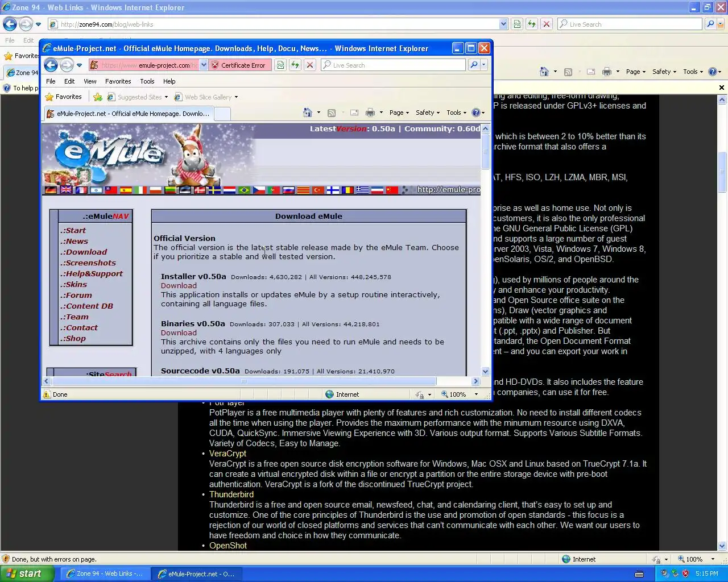
Task: Open the File menu in eMule window
Action: click(51, 81)
